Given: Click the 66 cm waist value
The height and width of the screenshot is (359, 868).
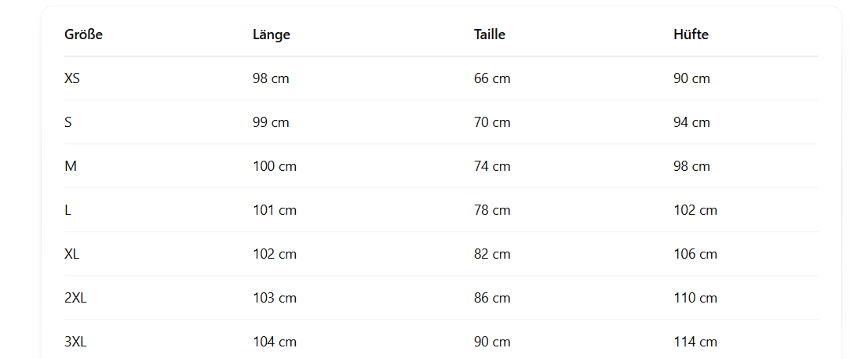Looking at the screenshot, I should [x=492, y=78].
